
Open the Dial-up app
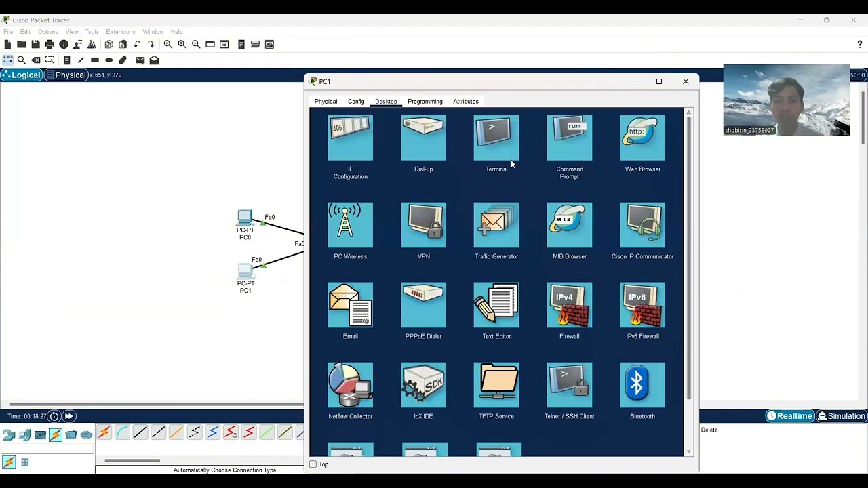click(423, 138)
